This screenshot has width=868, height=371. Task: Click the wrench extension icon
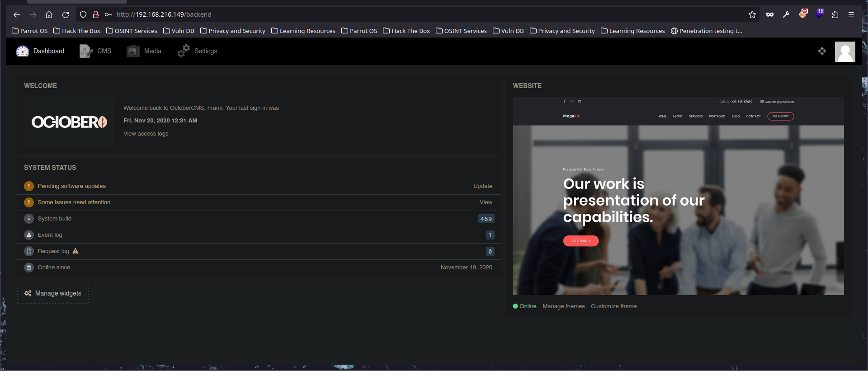(x=786, y=14)
